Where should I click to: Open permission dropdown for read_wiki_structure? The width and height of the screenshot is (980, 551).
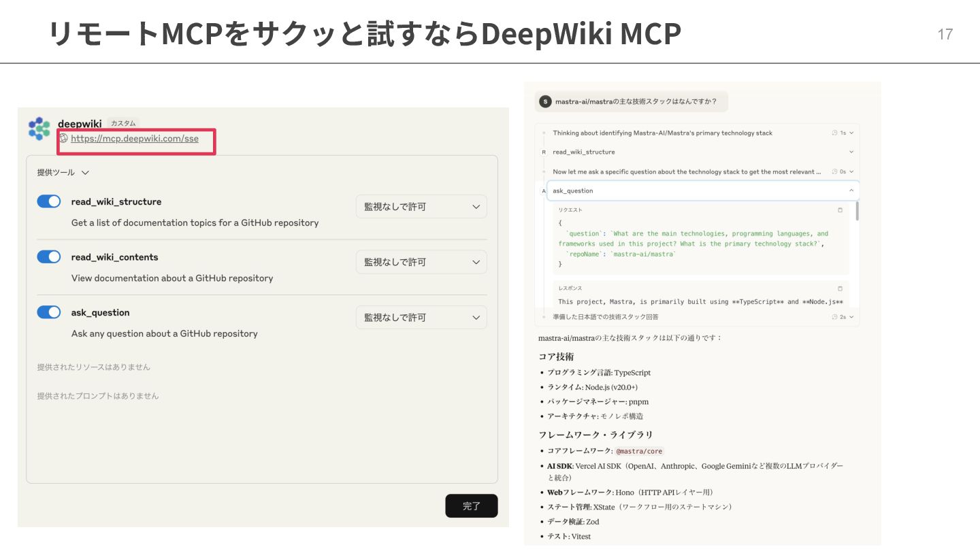421,206
